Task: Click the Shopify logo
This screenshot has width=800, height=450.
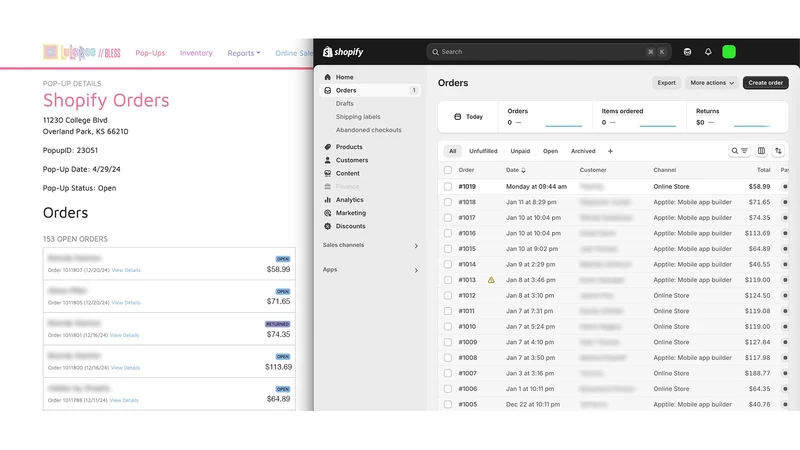Action: [343, 52]
